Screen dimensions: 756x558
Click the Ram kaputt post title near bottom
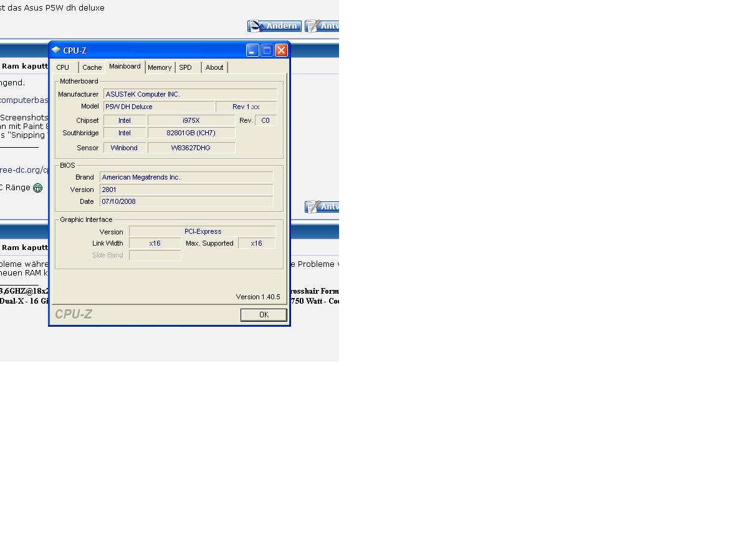tap(25, 248)
